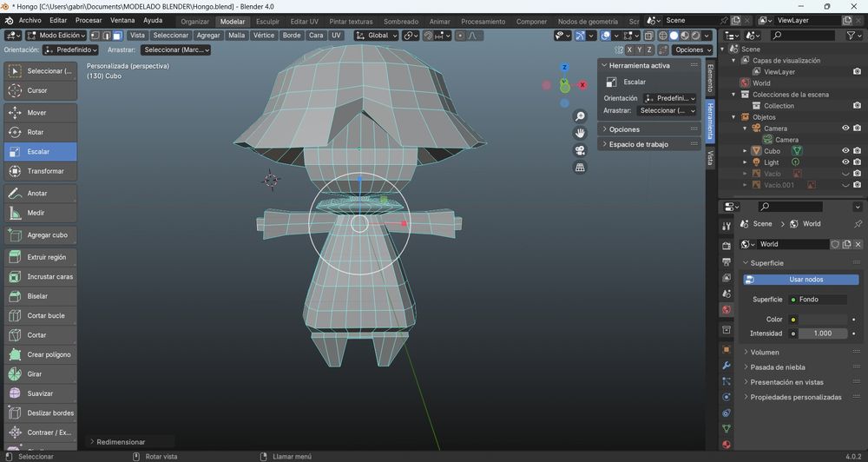Switch to the Esculpir workspace tab
The image size is (868, 462).
(x=267, y=21)
